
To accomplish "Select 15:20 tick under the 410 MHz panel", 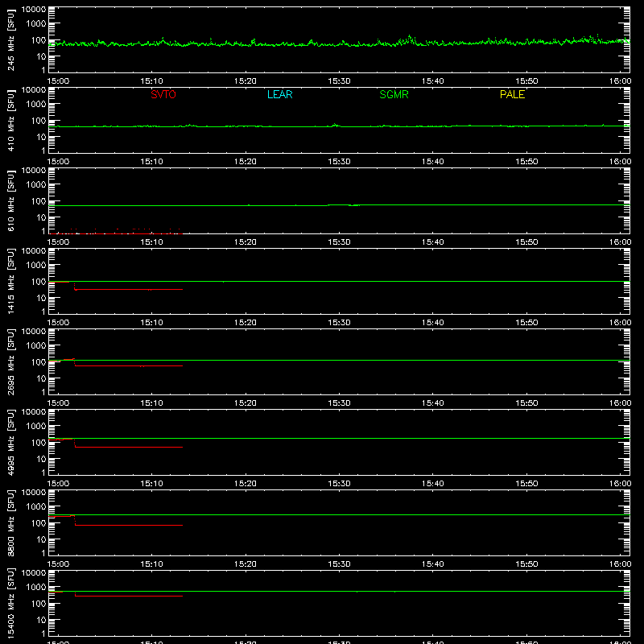I will tap(246, 162).
